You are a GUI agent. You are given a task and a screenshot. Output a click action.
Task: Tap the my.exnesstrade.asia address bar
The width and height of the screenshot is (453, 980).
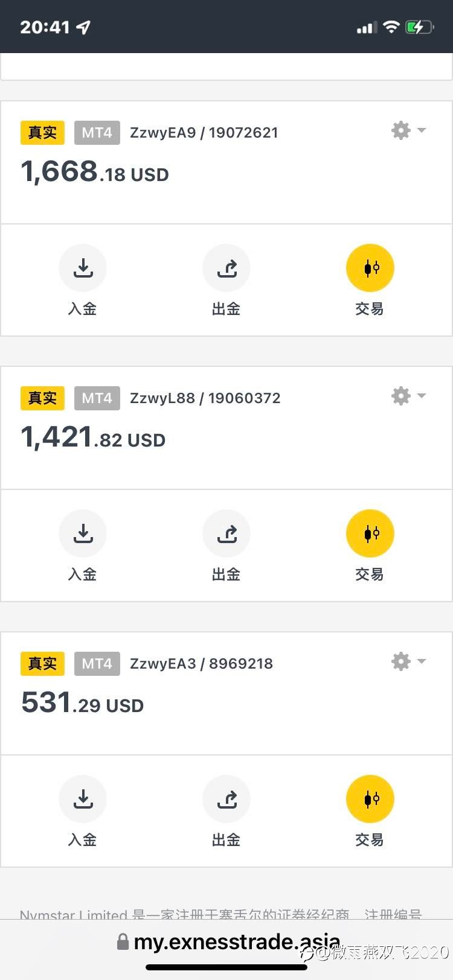pos(228,941)
